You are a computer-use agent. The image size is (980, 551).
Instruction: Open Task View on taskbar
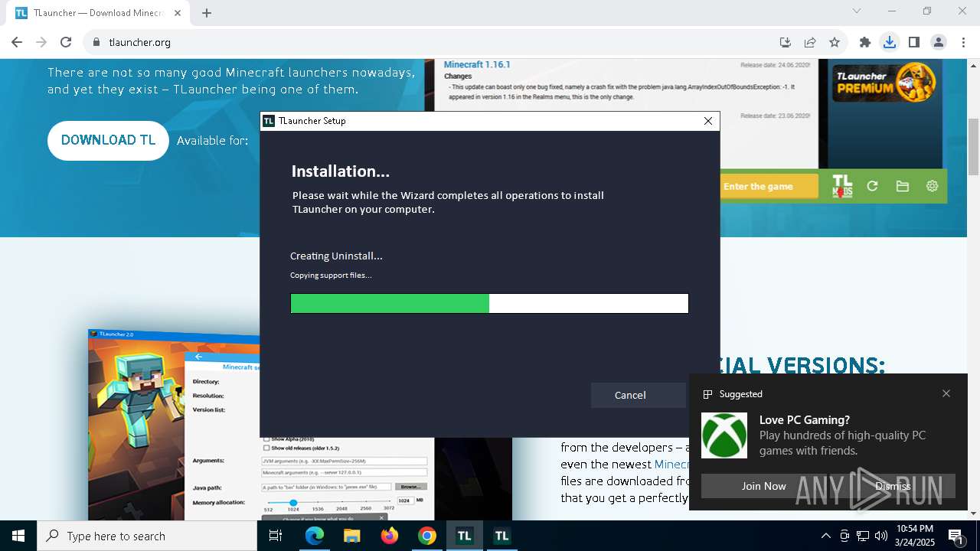click(276, 536)
